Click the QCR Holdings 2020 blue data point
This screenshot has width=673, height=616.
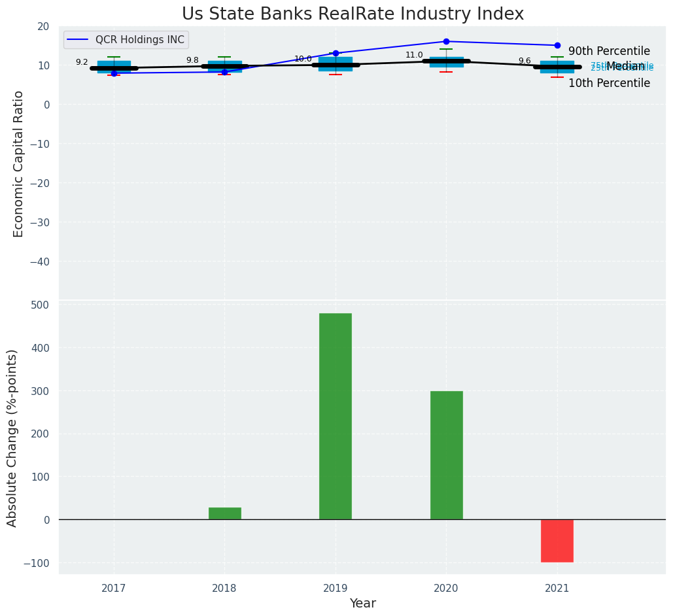pos(446,42)
